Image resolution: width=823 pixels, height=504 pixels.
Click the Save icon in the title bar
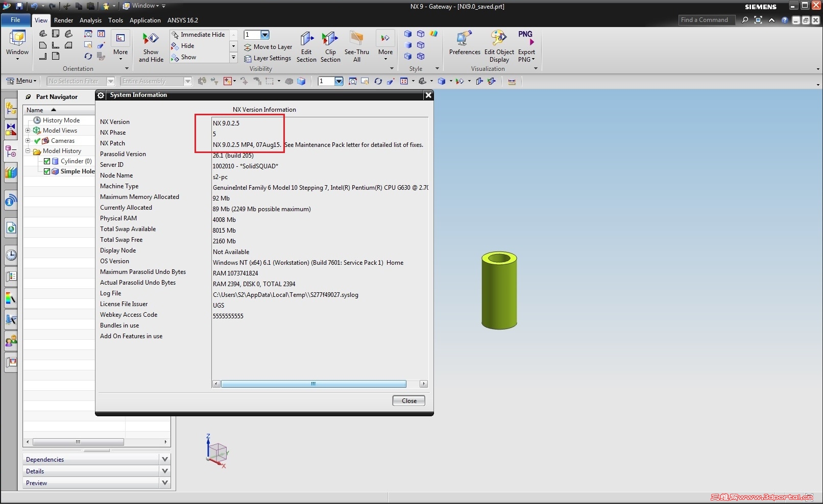click(19, 6)
